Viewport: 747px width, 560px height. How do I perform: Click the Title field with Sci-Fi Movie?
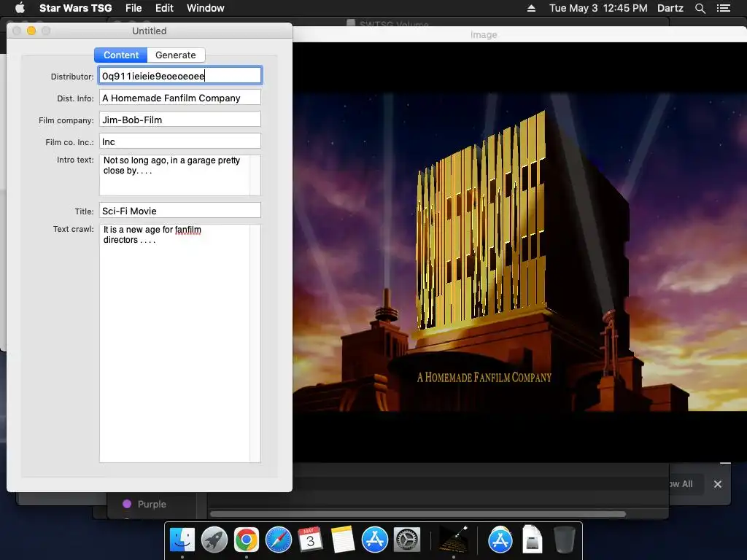(x=180, y=211)
